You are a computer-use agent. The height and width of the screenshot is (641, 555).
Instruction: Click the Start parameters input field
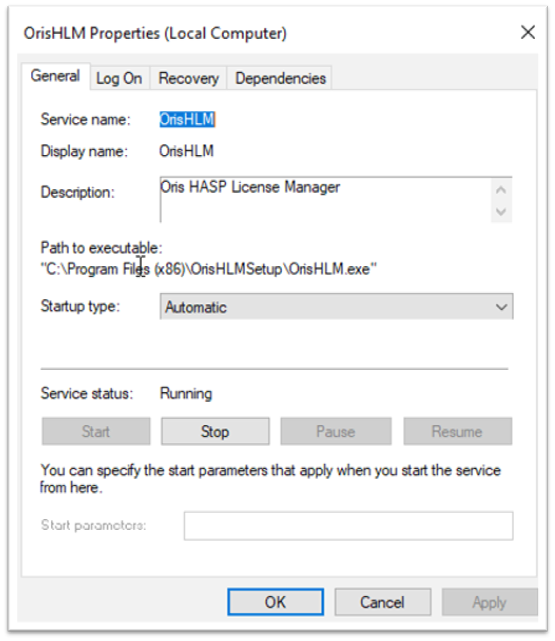pos(348,526)
